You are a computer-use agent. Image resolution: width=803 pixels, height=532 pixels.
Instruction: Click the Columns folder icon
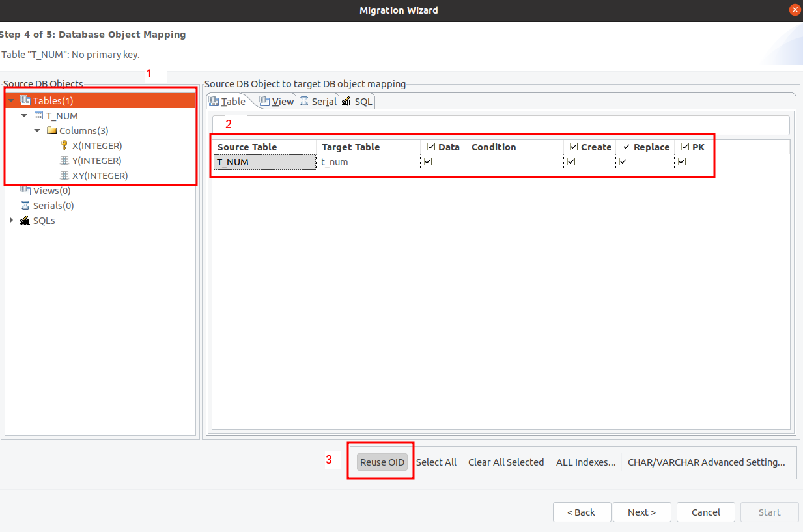(52, 131)
